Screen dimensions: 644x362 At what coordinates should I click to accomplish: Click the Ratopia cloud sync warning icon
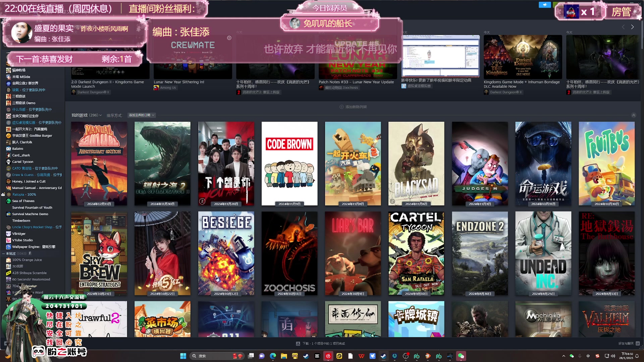[3, 195]
